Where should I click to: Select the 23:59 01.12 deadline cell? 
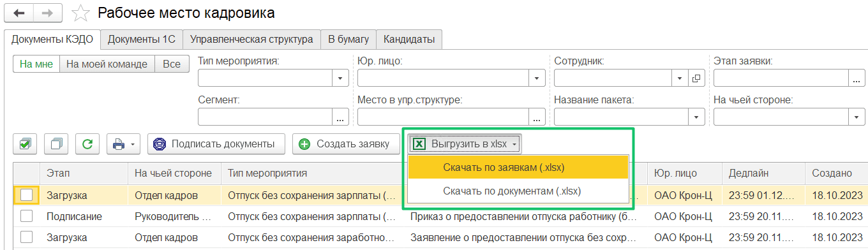point(763,196)
